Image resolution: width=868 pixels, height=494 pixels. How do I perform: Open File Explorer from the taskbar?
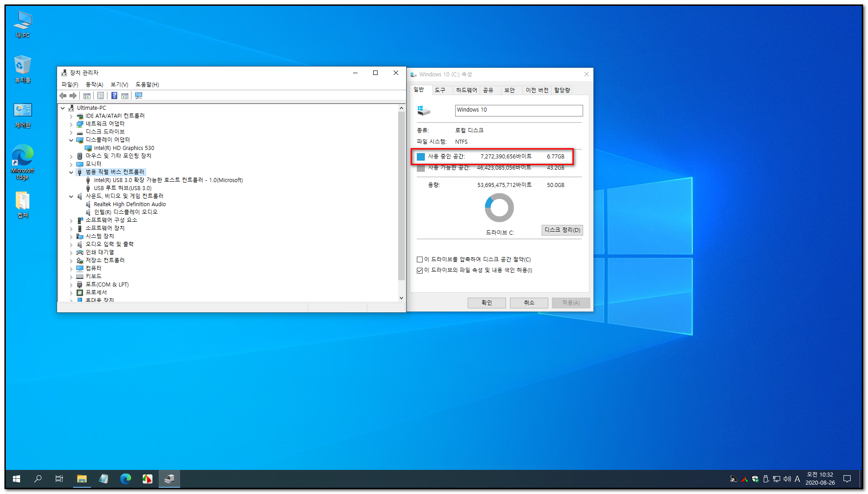(82, 479)
